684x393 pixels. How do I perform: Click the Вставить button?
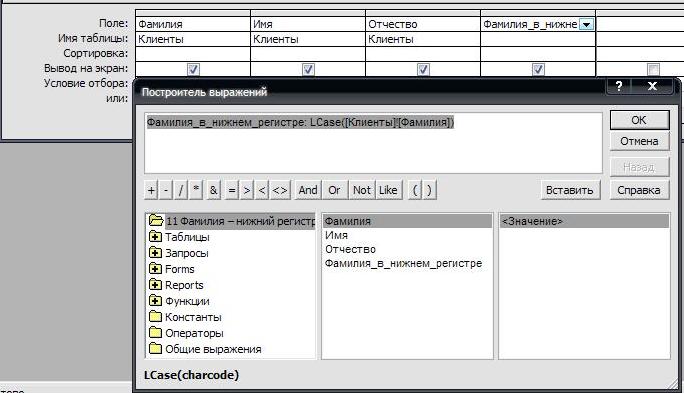[x=570, y=190]
